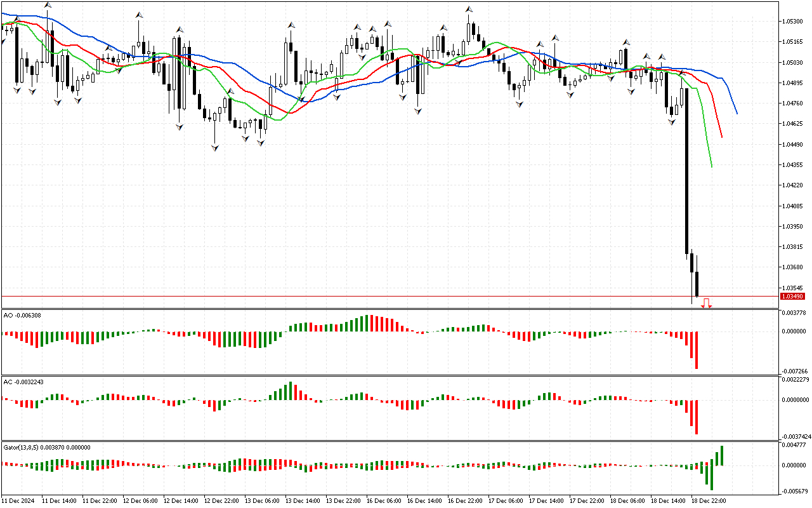This screenshot has height=508, width=812.
Task: Pick the 1.04895 price scale value
Action: (x=794, y=83)
